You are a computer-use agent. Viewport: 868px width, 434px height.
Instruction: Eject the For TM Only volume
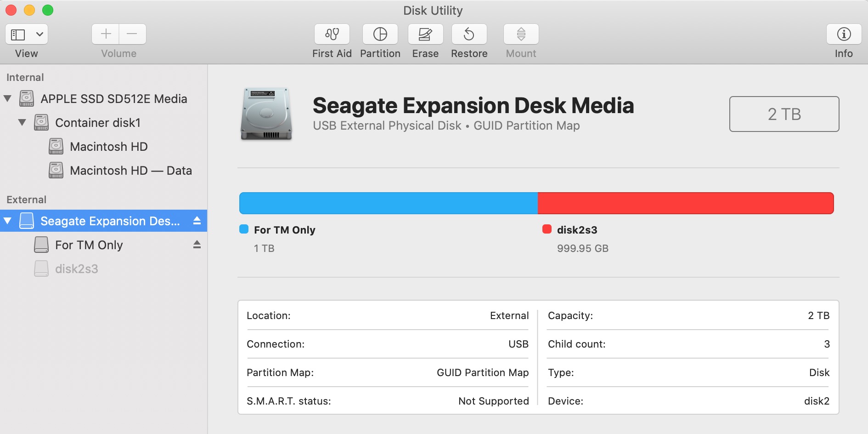click(x=197, y=245)
